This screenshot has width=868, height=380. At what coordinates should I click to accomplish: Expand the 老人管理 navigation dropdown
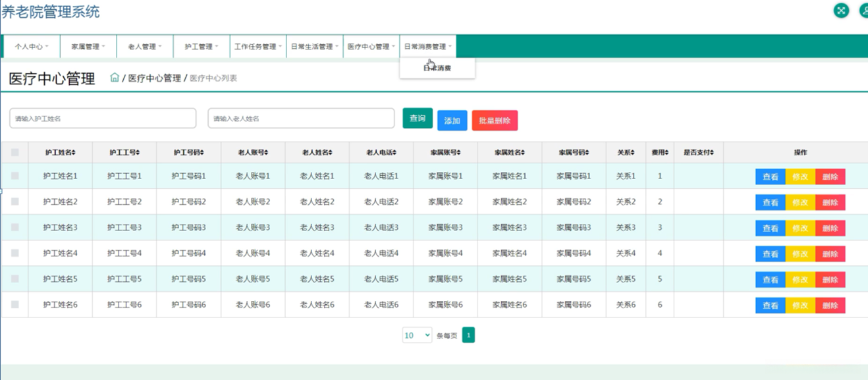coord(145,47)
